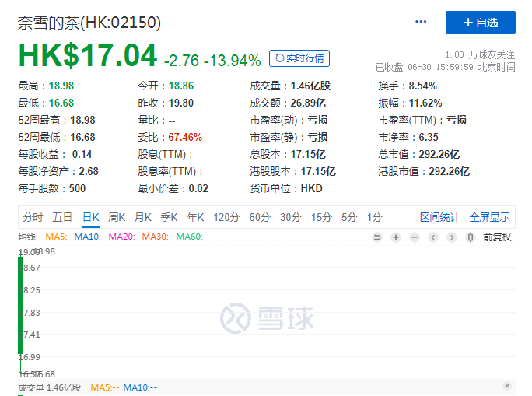Switch to 30分 interval tab
Screen dimensions: 532x396
(290, 217)
